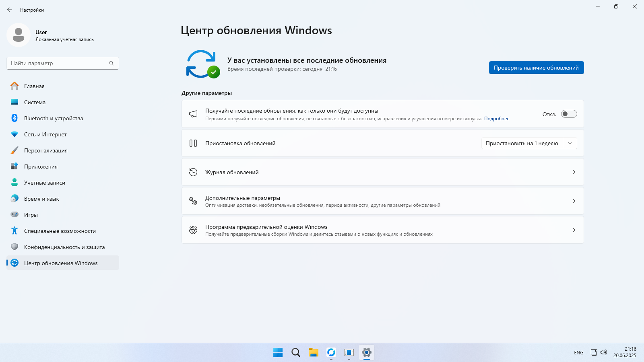Screen dimensions: 644x362
Task: Go to Система settings section
Action: (x=63, y=102)
